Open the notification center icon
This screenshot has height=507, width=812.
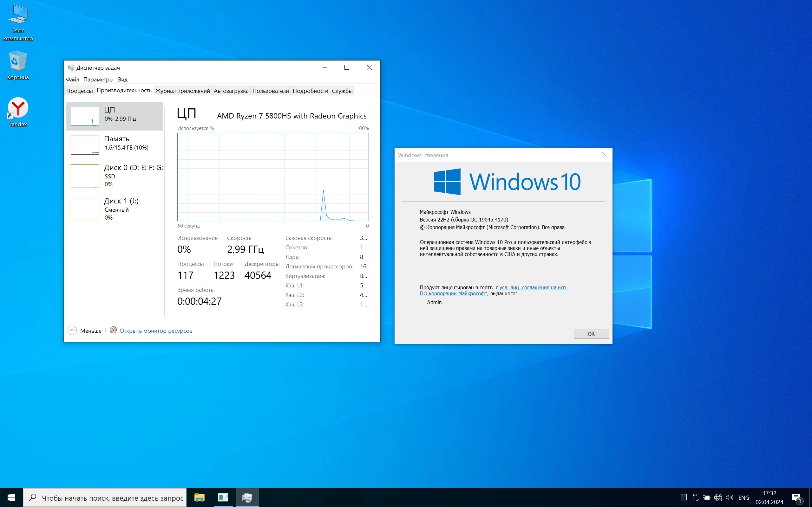pos(796,497)
